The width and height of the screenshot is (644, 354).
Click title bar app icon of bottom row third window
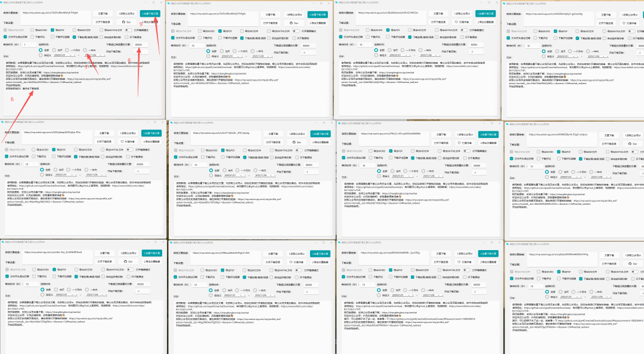[340, 242]
